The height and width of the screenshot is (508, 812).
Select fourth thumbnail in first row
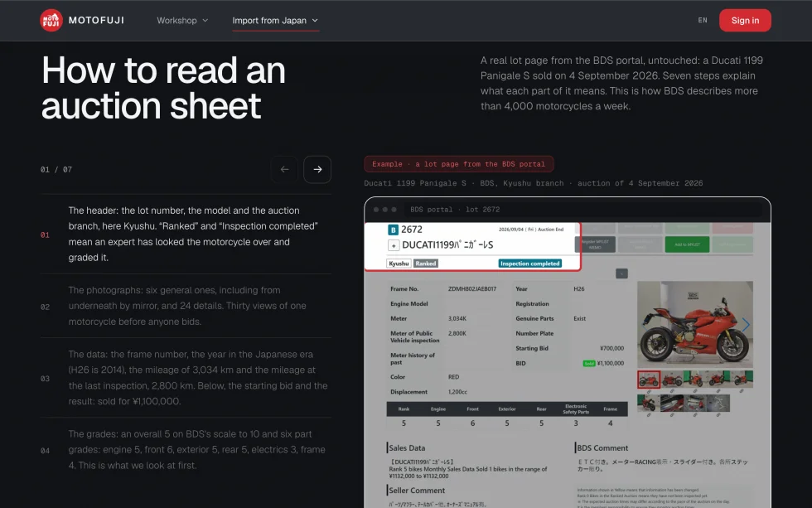pyautogui.click(x=718, y=380)
